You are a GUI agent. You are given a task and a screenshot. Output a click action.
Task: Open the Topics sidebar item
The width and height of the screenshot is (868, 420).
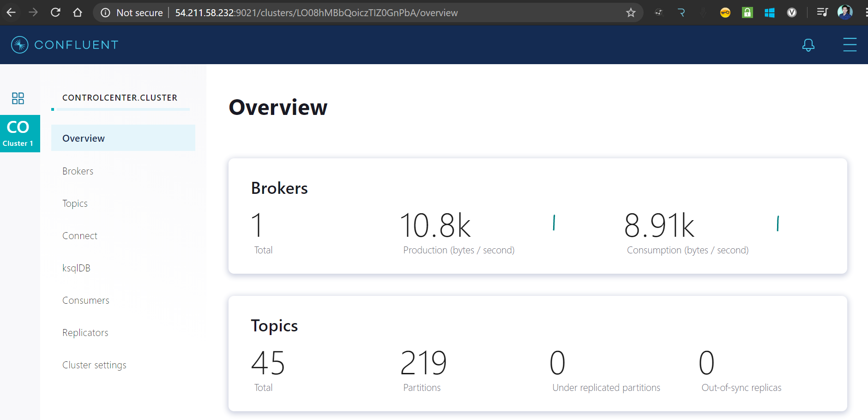[x=75, y=204]
